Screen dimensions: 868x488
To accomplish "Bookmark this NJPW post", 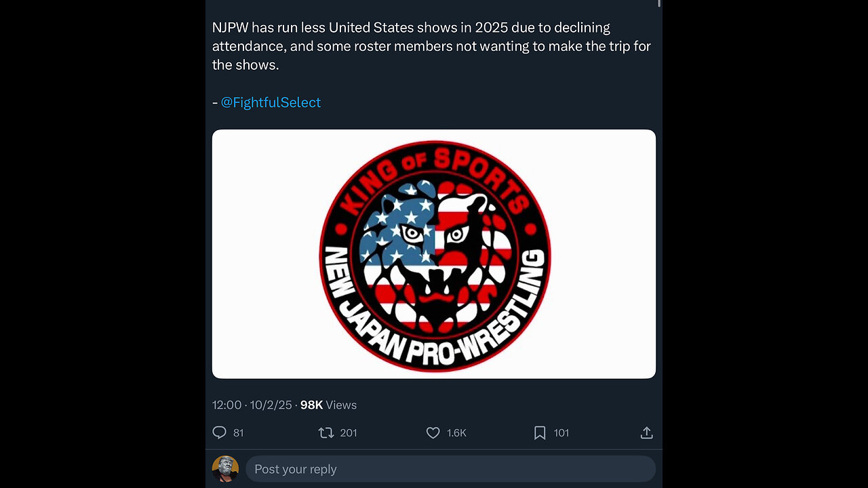I will click(540, 432).
